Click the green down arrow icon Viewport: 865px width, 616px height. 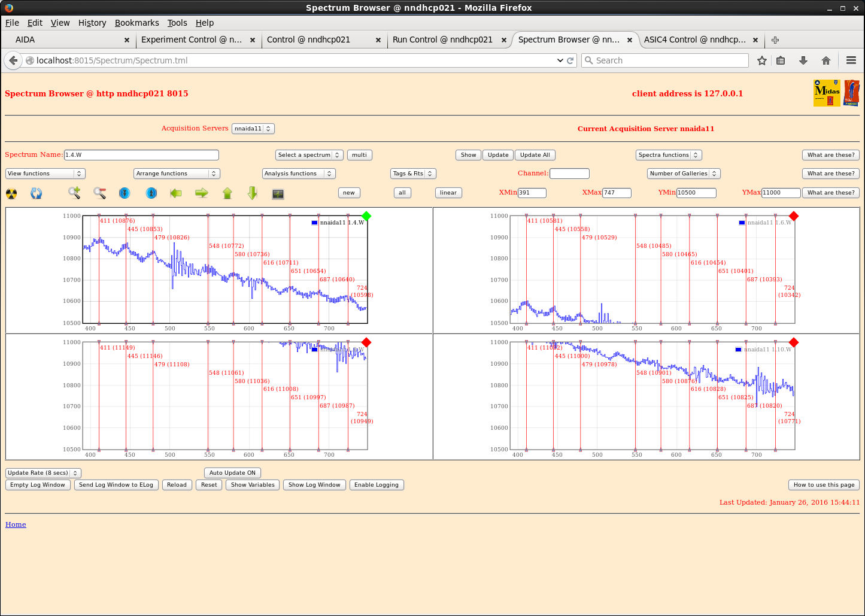(x=253, y=193)
